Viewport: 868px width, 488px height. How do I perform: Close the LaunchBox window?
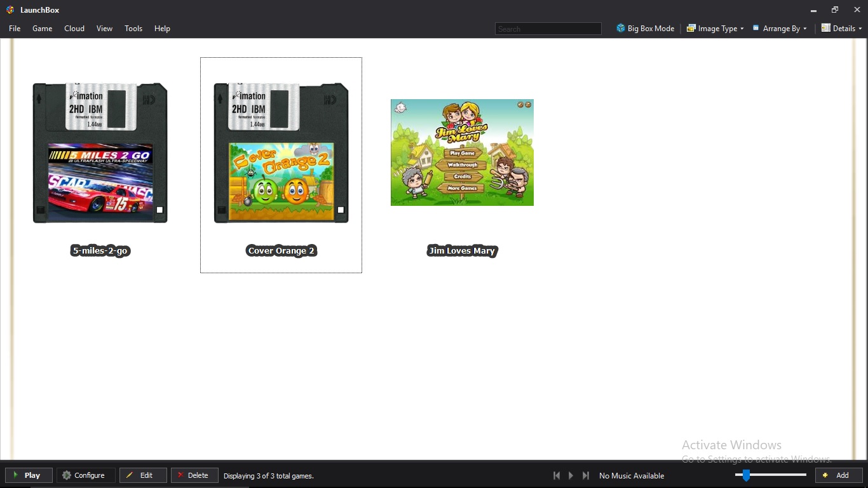point(857,10)
